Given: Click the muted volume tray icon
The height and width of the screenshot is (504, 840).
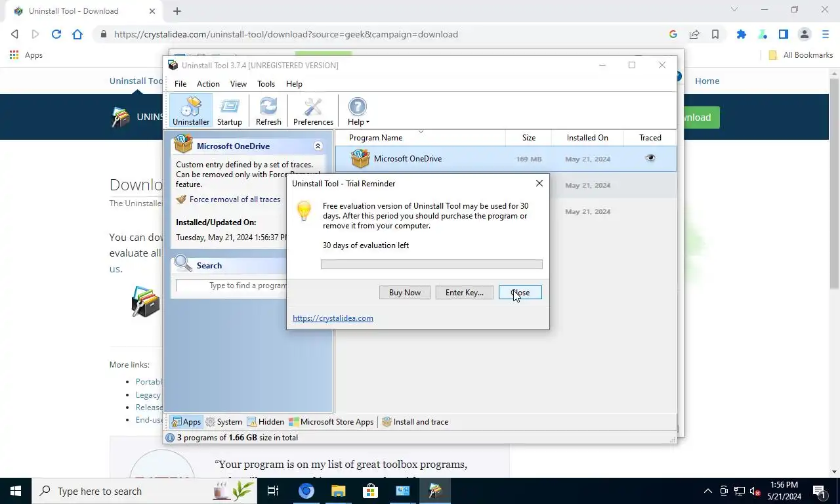Looking at the screenshot, I should [755, 491].
